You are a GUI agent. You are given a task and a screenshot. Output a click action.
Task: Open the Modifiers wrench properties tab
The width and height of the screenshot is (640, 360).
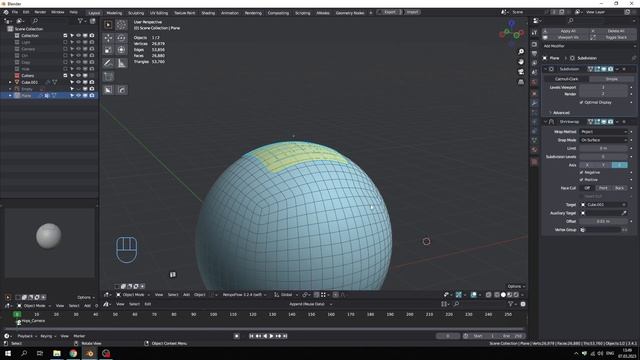[534, 102]
